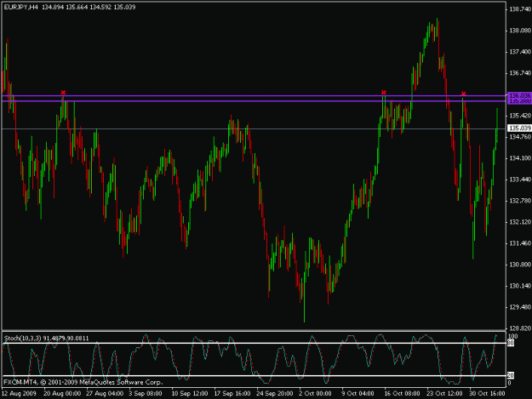Viewport: 532px width, 399px height.
Task: Click the 24 Sep 20:00 time label
Action: click(275, 393)
